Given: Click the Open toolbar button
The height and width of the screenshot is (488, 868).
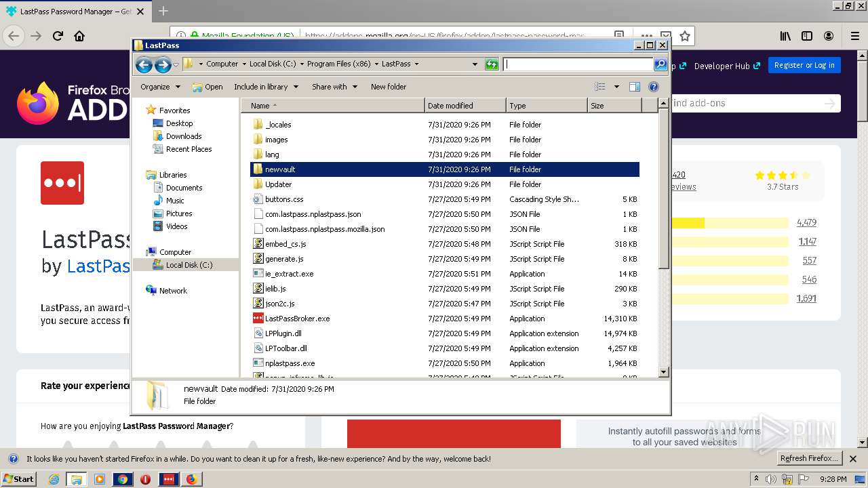Looking at the screenshot, I should tap(208, 87).
